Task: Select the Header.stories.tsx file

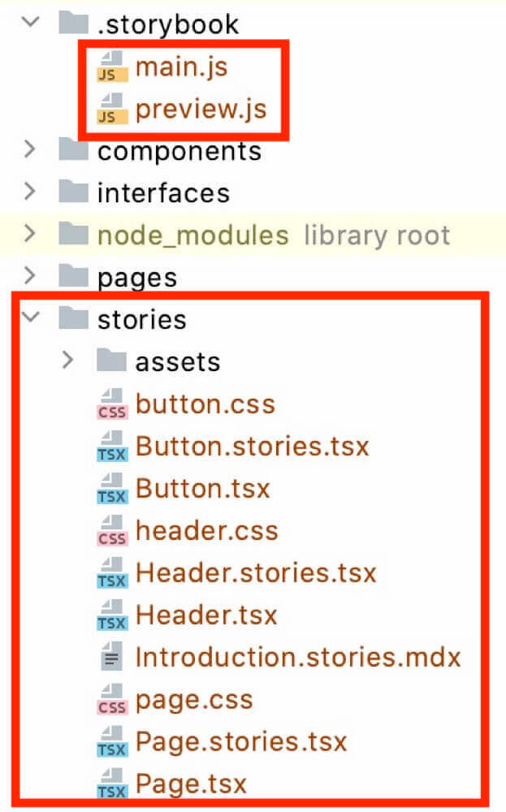Action: (x=256, y=573)
